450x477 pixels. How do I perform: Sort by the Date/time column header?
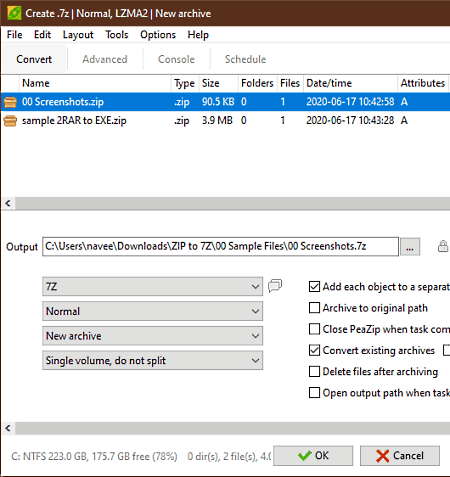click(x=350, y=83)
